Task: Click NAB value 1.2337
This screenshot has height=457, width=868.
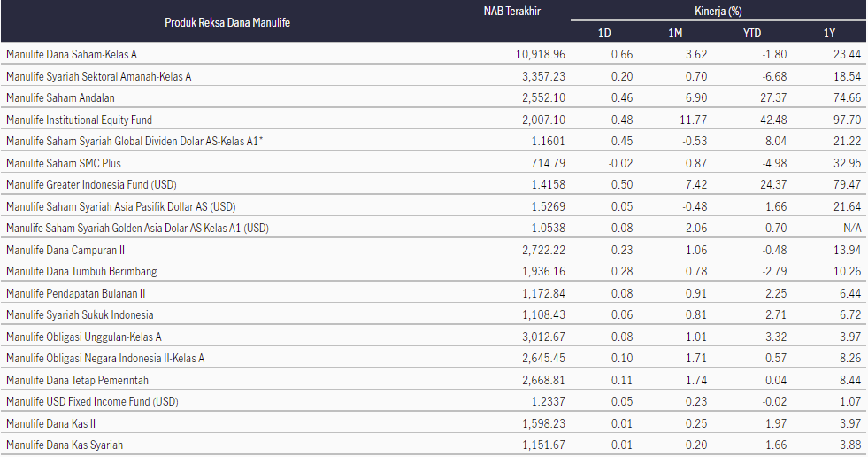Action: click(x=548, y=401)
